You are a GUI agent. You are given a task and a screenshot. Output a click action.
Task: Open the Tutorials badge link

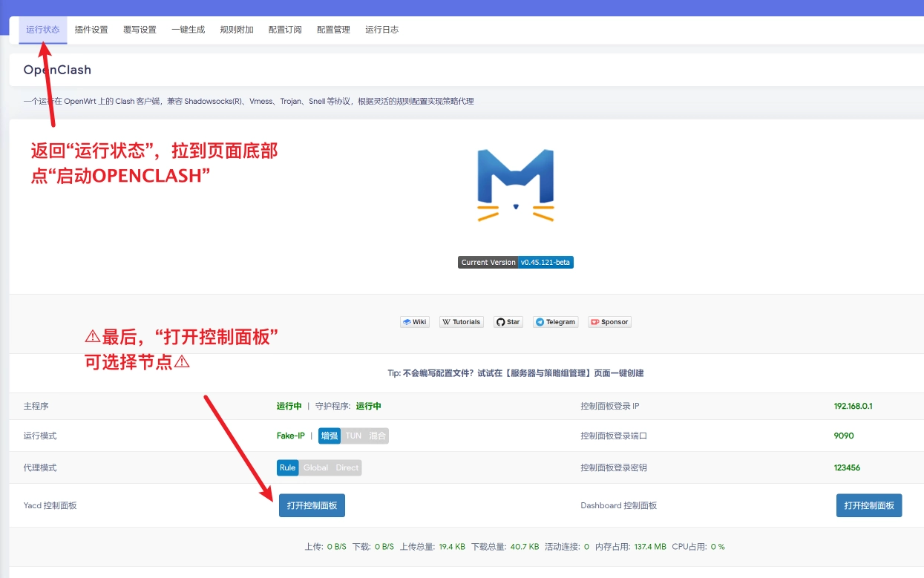pos(461,322)
